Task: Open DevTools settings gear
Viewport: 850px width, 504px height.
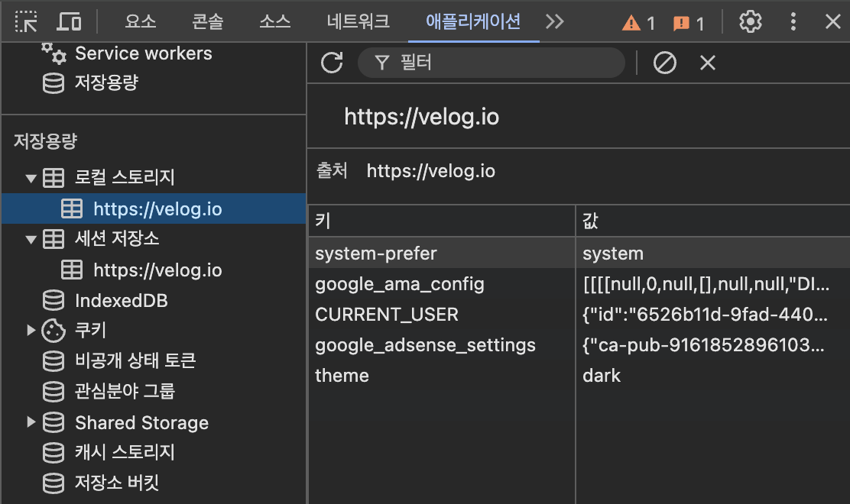Action: pos(751,21)
